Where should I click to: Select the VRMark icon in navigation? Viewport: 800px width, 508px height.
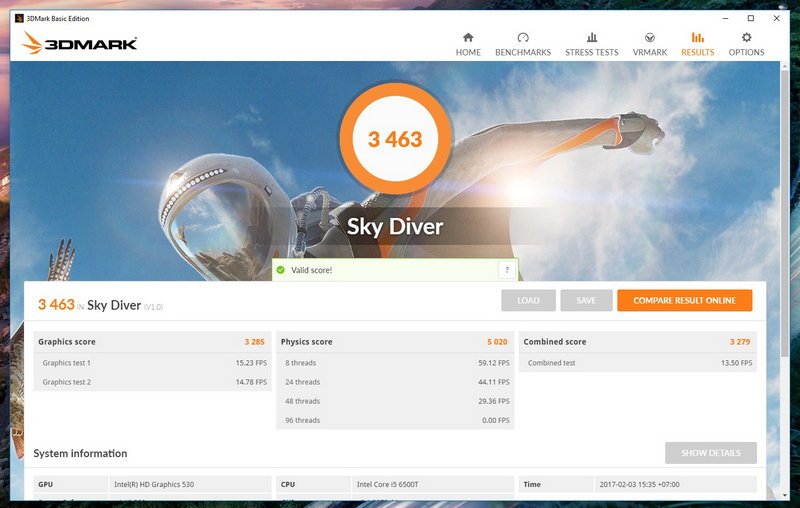[x=650, y=38]
